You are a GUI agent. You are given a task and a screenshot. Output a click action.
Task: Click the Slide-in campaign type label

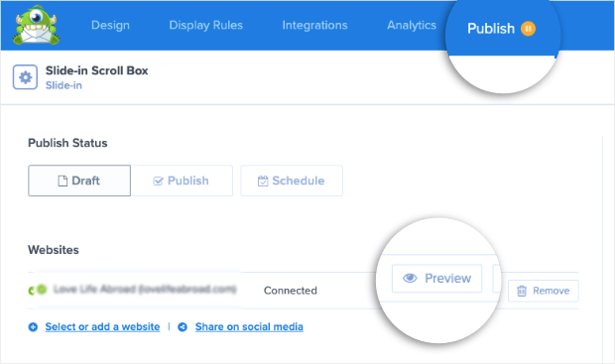[x=63, y=85]
